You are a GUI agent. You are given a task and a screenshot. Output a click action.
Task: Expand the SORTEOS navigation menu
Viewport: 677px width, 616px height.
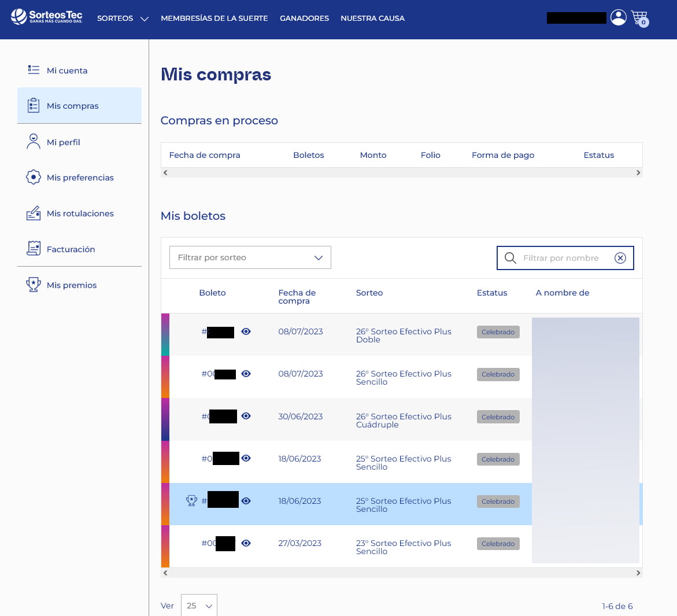click(123, 19)
